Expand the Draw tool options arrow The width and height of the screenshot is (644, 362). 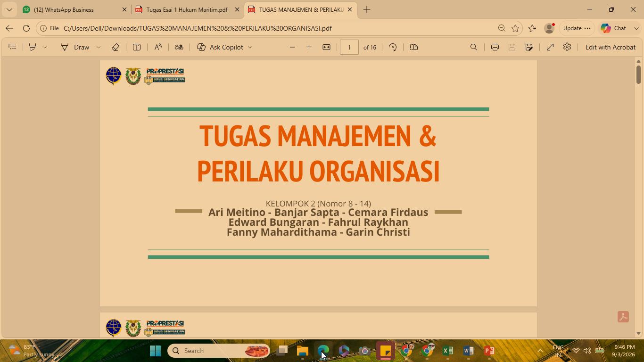pyautogui.click(x=99, y=47)
